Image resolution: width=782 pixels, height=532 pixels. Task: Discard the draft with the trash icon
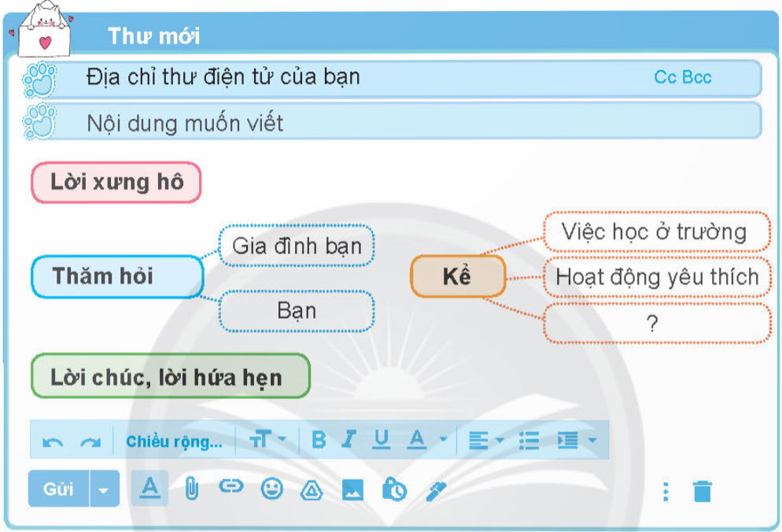click(702, 492)
